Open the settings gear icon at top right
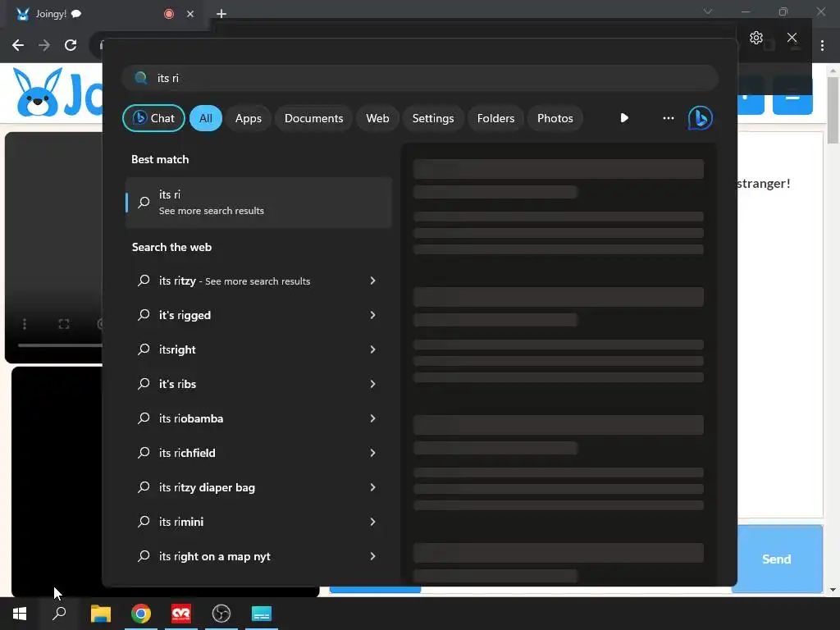 click(x=756, y=38)
